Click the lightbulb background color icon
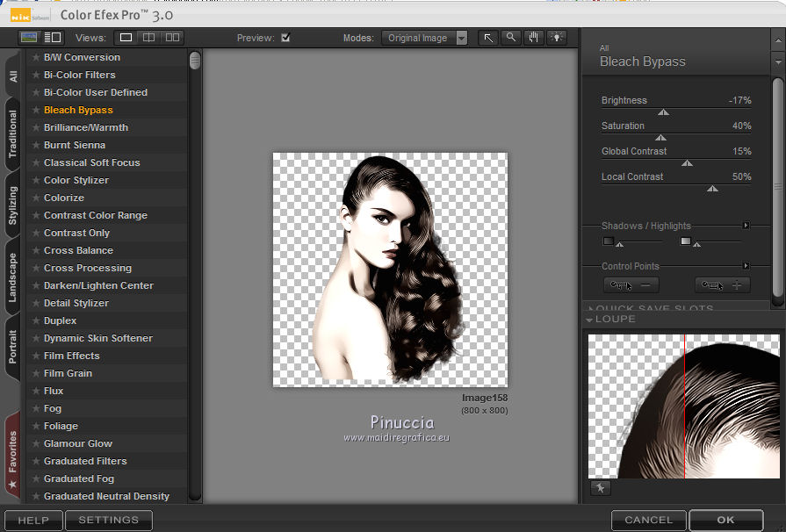The height and width of the screenshot is (532, 786). point(557,38)
